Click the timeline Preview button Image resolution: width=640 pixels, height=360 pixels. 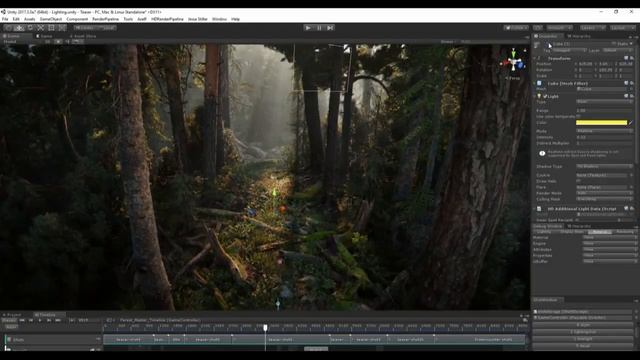(x=9, y=320)
